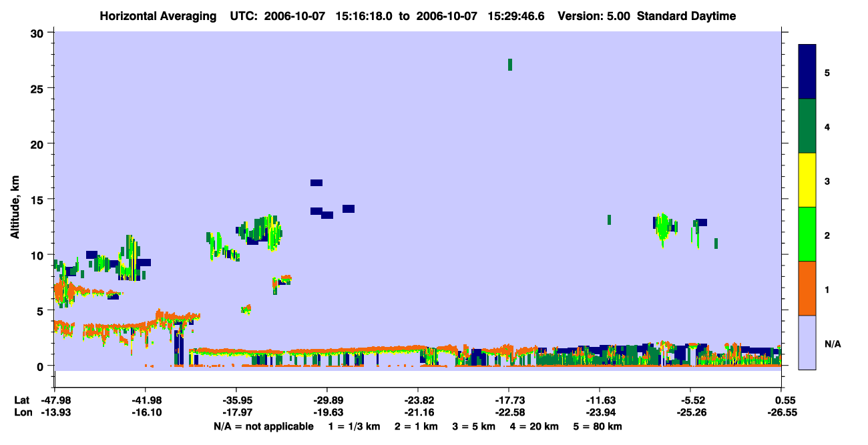This screenshot has width=868, height=445.
Task: Click the dark blue level 5 color swatch
Action: tap(807, 72)
